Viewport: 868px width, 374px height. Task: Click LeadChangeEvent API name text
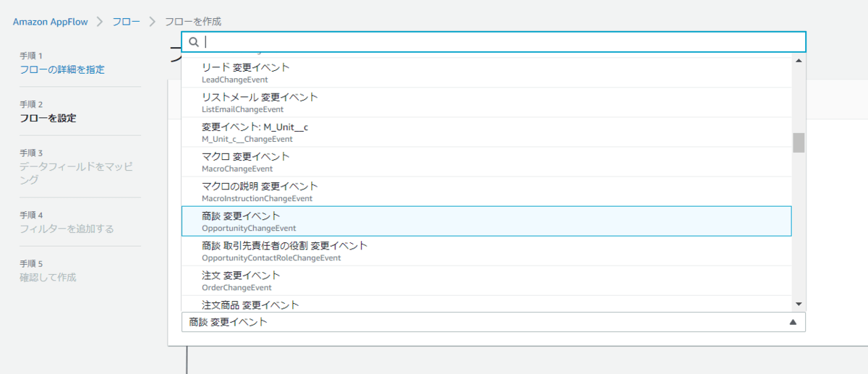click(235, 80)
